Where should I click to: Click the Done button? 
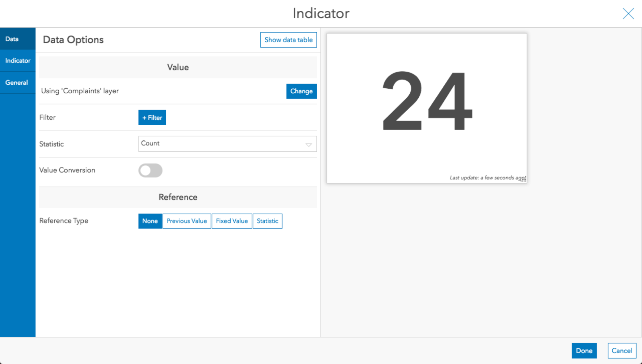[x=584, y=351]
